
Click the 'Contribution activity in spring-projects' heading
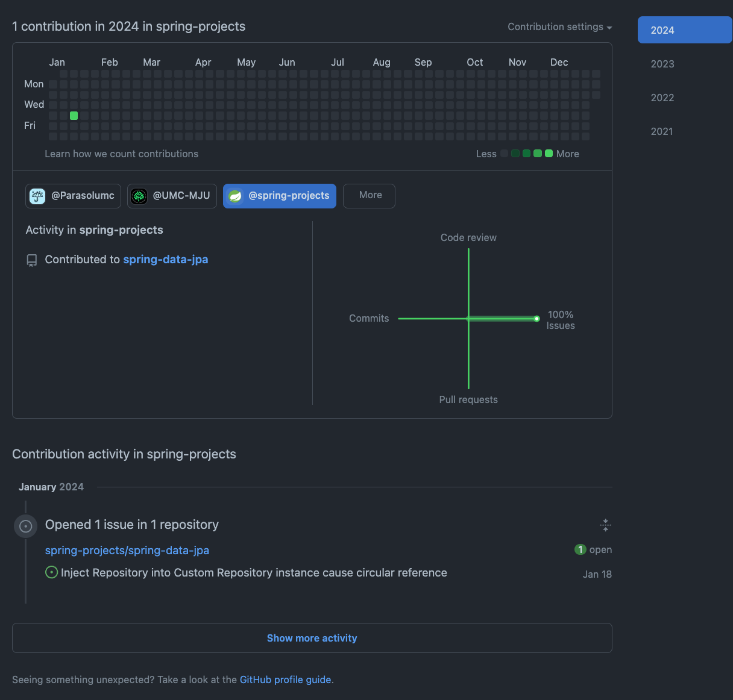tap(124, 454)
